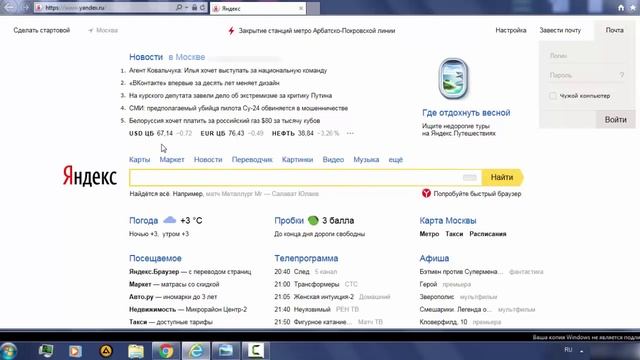
Task: Click Завести почту link
Action: (x=560, y=30)
